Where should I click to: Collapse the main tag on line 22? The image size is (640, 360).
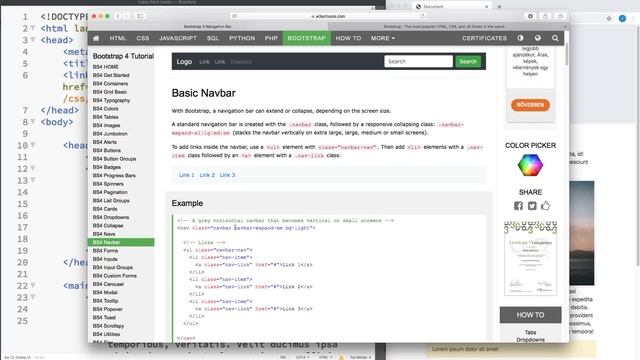click(33, 285)
